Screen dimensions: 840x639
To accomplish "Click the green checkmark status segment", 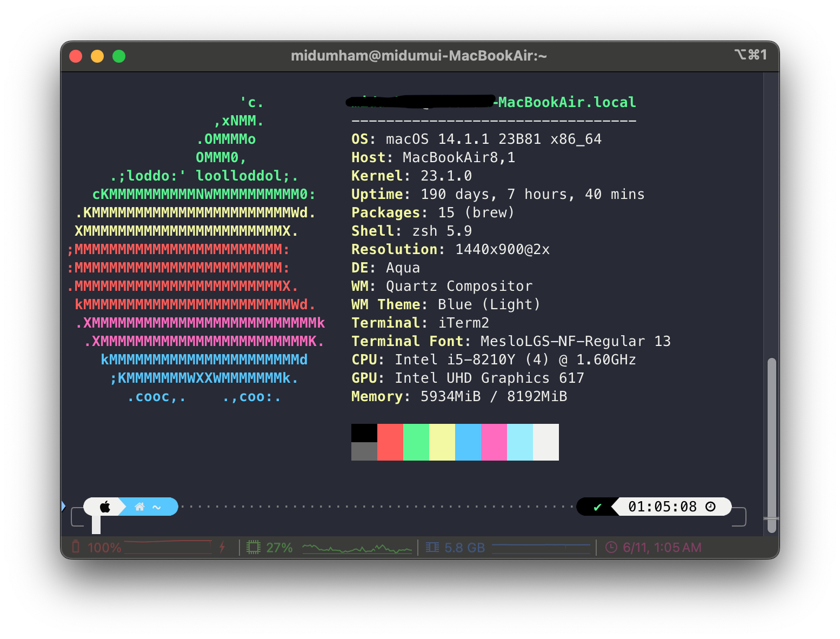I will [597, 507].
